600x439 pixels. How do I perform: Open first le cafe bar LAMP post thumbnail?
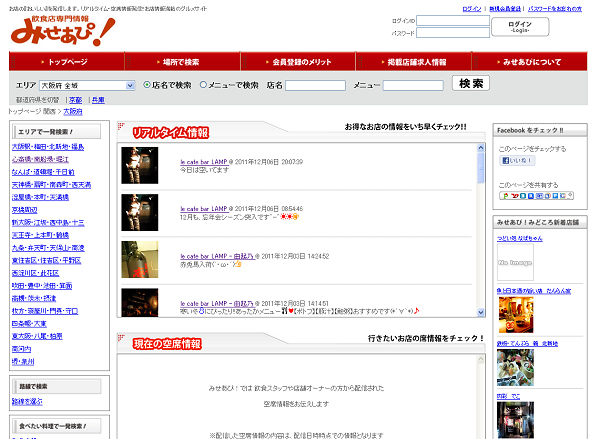(x=139, y=164)
